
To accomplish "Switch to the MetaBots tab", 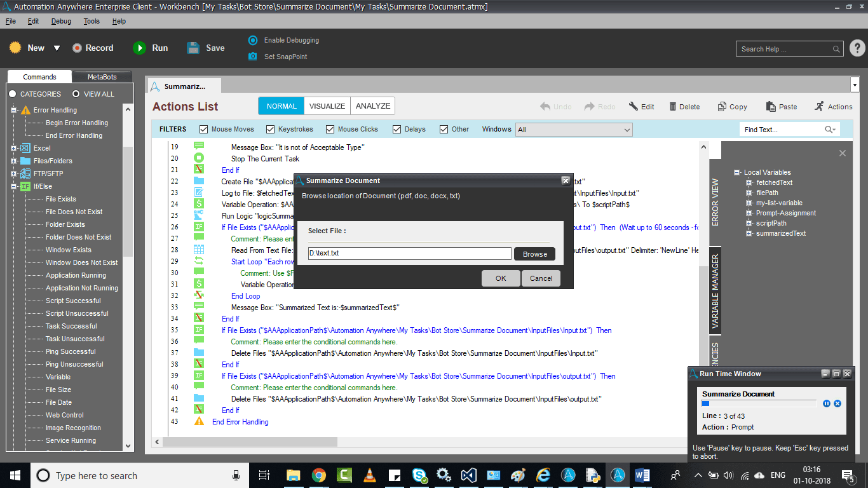I will point(102,77).
